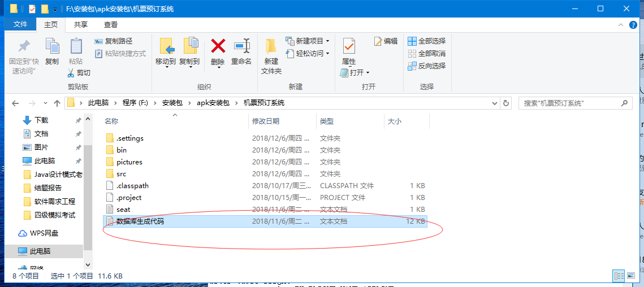Image resolution: width=644 pixels, height=287 pixels.
Task: Click the blue Help question mark icon
Action: pos(633,25)
